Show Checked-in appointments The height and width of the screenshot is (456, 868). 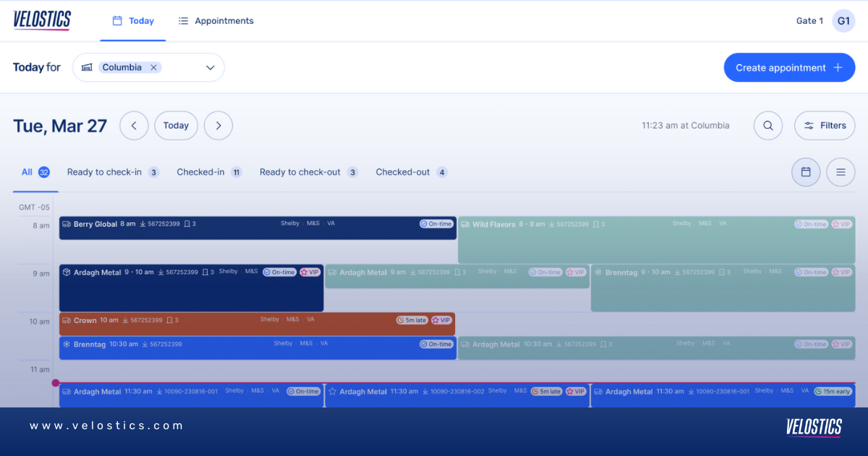pyautogui.click(x=209, y=172)
